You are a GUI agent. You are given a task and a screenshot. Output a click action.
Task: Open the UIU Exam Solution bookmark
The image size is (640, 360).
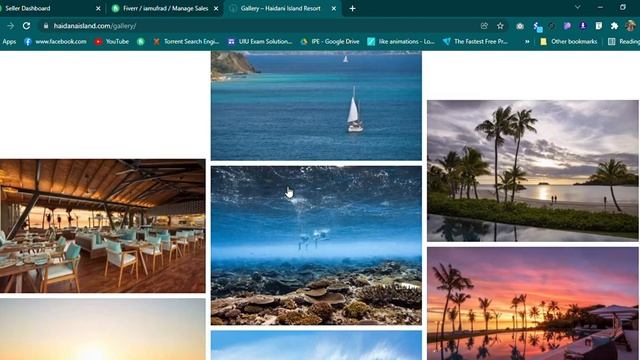tap(260, 41)
